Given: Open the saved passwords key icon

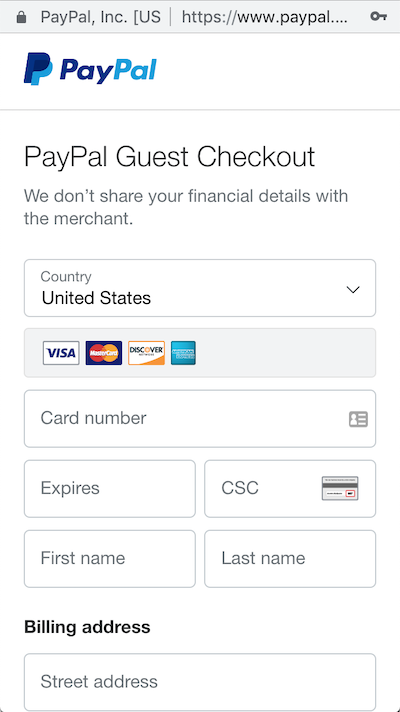Looking at the screenshot, I should pos(378,17).
